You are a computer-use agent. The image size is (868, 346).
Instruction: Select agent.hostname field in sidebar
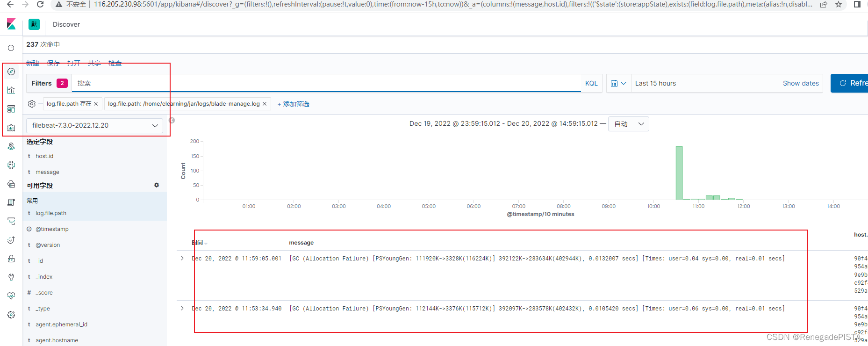pos(57,340)
